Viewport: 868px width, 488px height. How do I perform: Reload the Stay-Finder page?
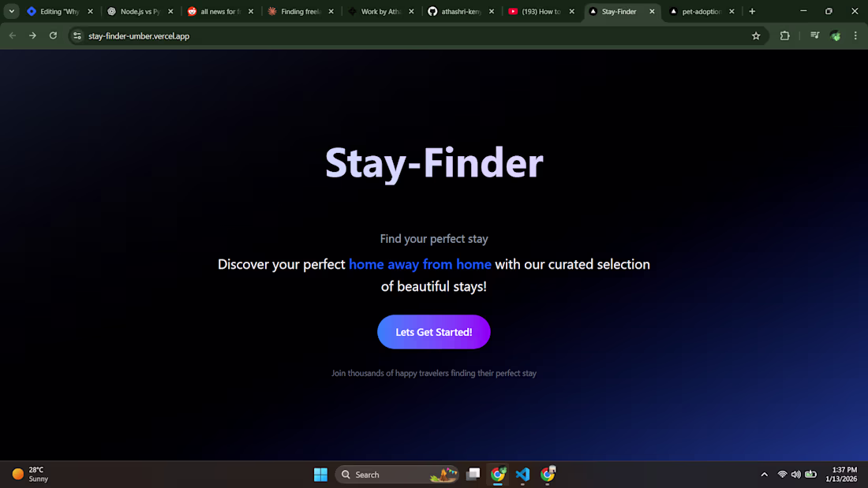53,36
